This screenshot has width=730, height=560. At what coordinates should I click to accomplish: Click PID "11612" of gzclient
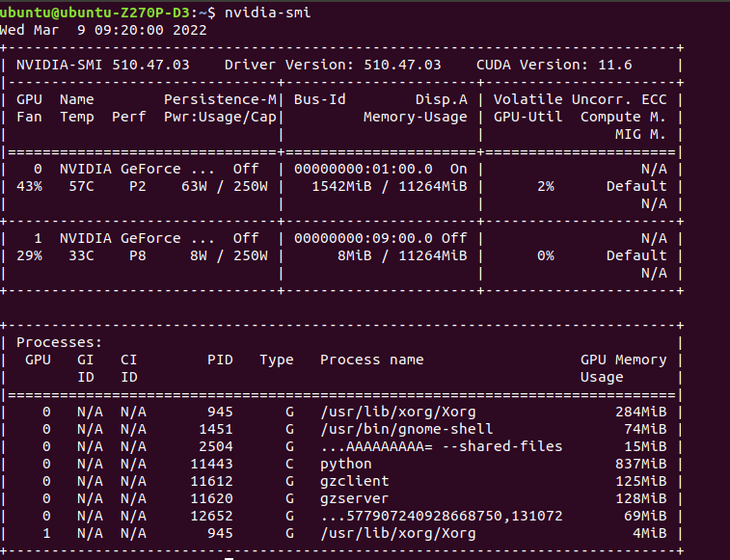click(211, 481)
